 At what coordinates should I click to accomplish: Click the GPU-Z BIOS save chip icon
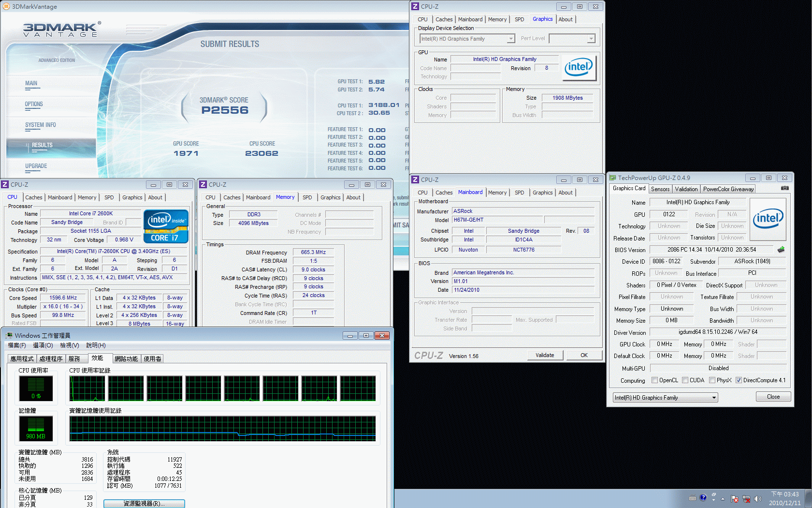coord(781,250)
